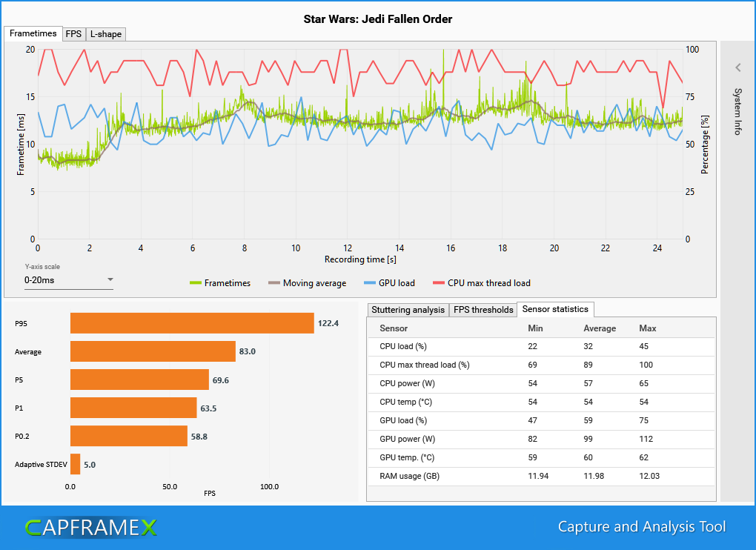The image size is (756, 550).
Task: Click the System Info chevron arrow
Action: 737,67
